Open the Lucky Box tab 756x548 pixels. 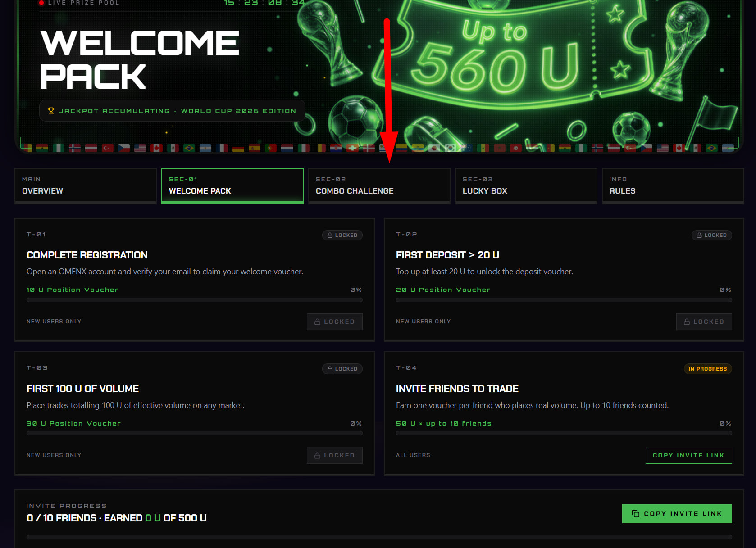[526, 186]
